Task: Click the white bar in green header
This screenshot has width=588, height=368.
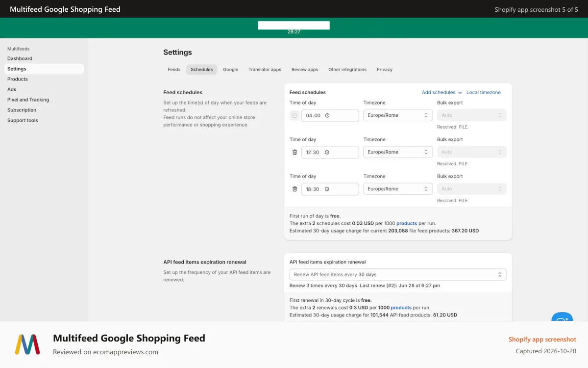Action: tap(294, 25)
